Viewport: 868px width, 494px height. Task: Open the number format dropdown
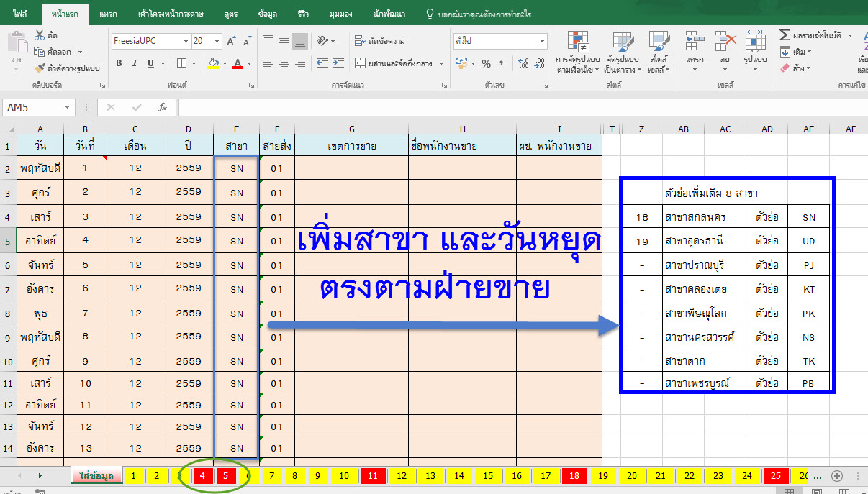pyautogui.click(x=541, y=42)
